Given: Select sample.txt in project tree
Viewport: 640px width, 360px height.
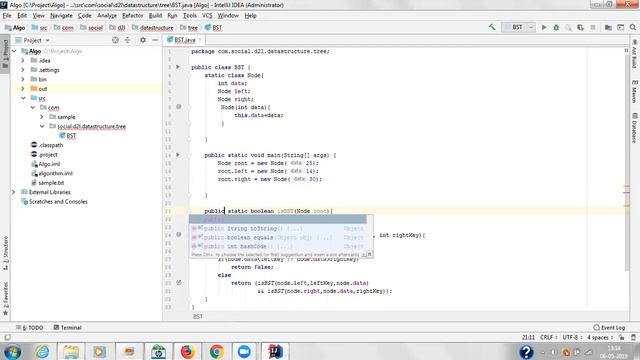Looking at the screenshot, I should (47, 182).
